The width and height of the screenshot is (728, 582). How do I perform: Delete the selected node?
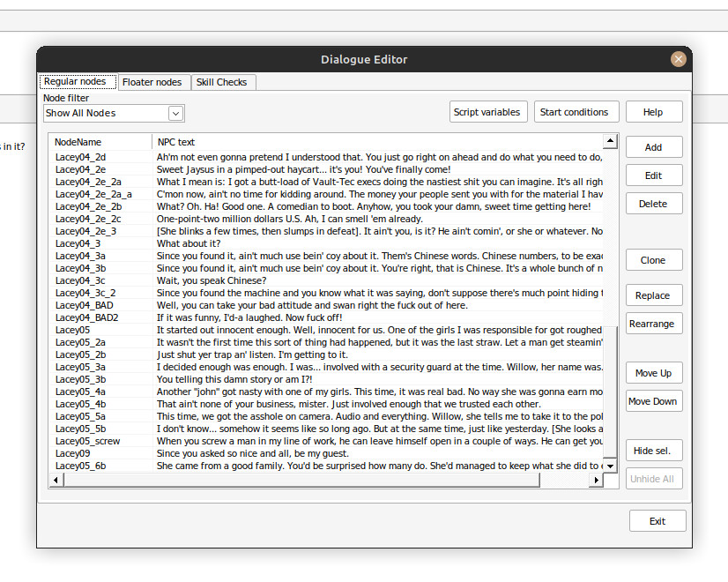(x=654, y=204)
